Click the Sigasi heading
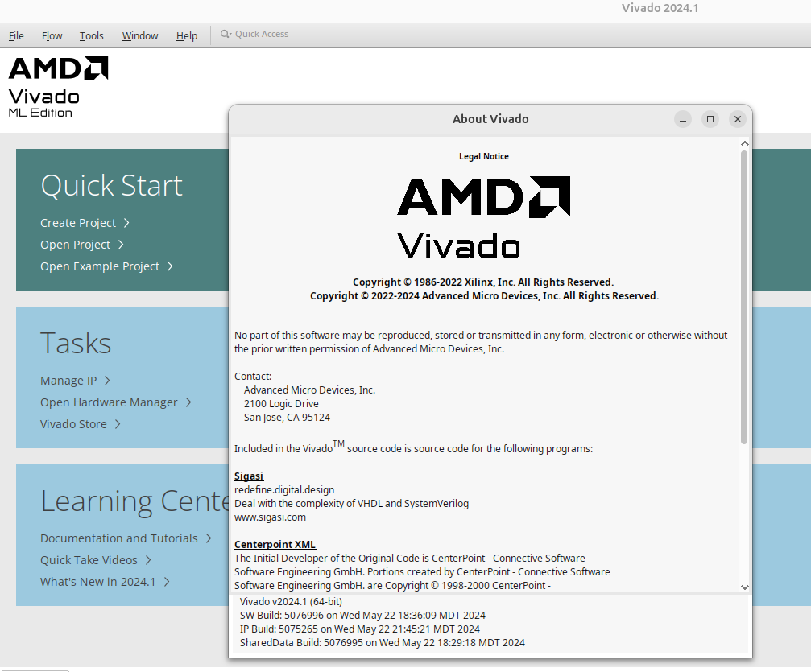The width and height of the screenshot is (811, 672). pos(249,476)
